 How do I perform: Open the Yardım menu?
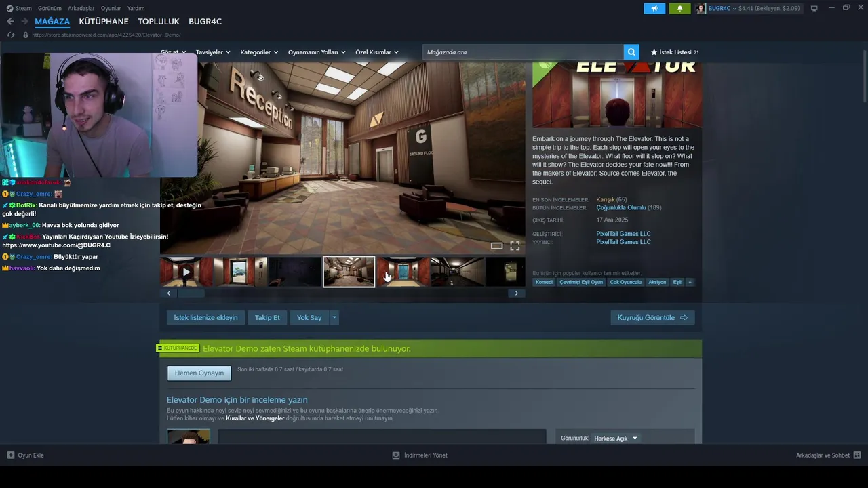[136, 8]
